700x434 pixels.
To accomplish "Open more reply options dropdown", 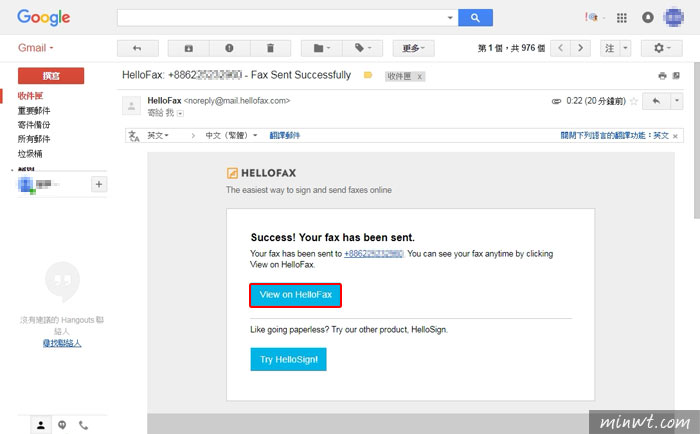I will (677, 101).
